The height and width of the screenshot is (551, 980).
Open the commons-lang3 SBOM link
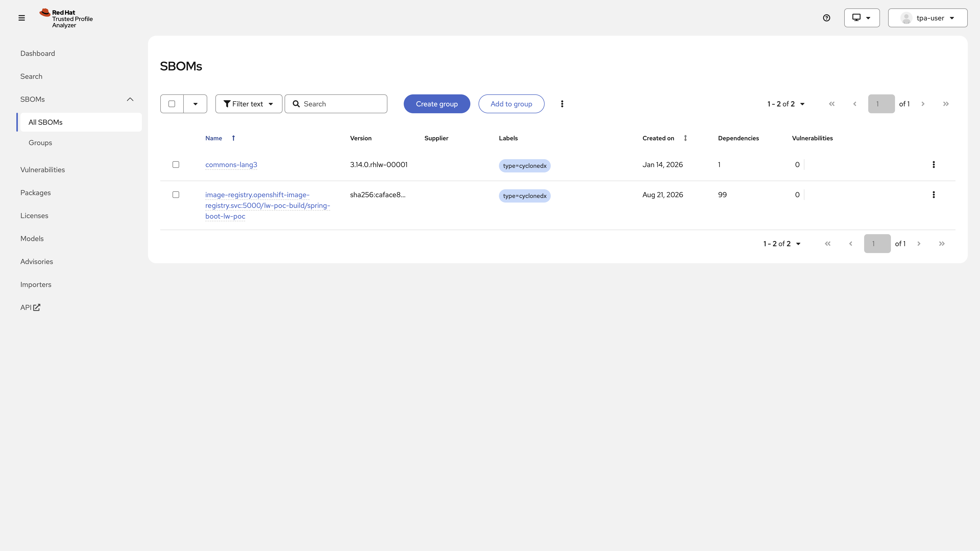pos(231,165)
